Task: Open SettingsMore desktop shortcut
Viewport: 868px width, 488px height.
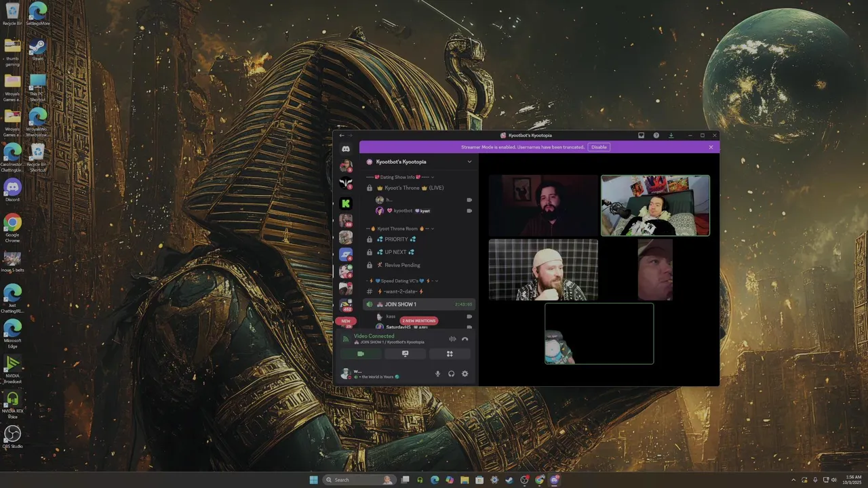Action: coord(37,14)
